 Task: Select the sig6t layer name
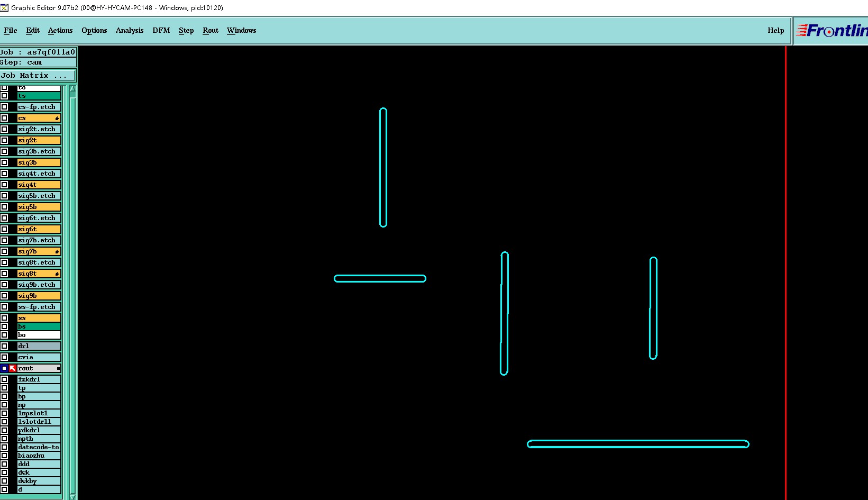coord(39,229)
